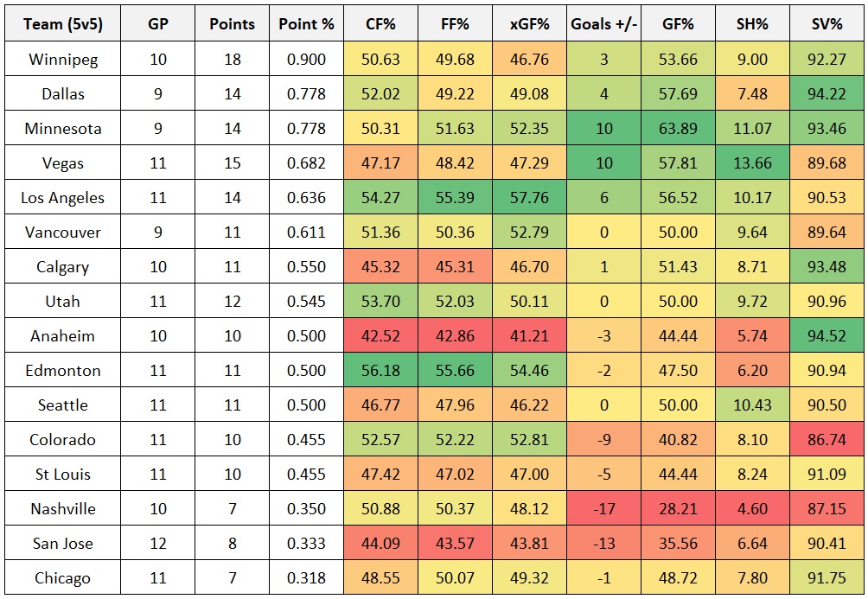Select Anaheim's red 41.21 xGF% cell

click(529, 336)
